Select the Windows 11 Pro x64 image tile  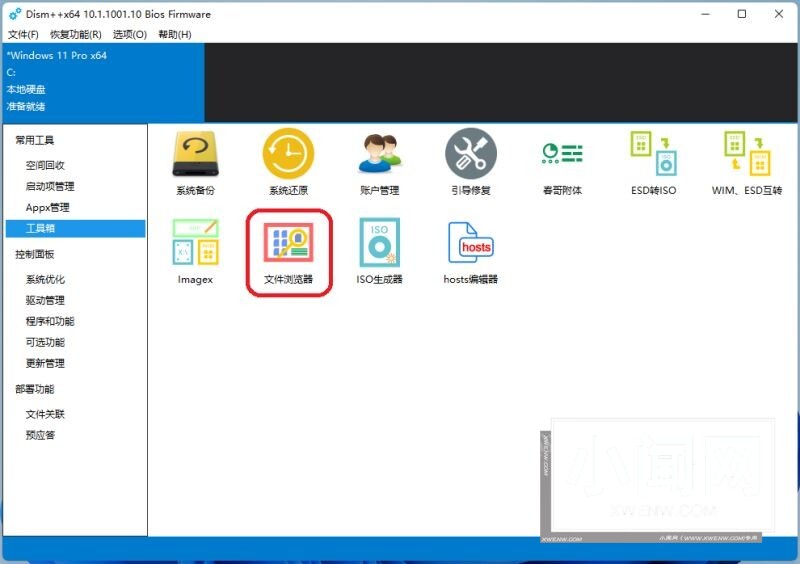click(104, 83)
